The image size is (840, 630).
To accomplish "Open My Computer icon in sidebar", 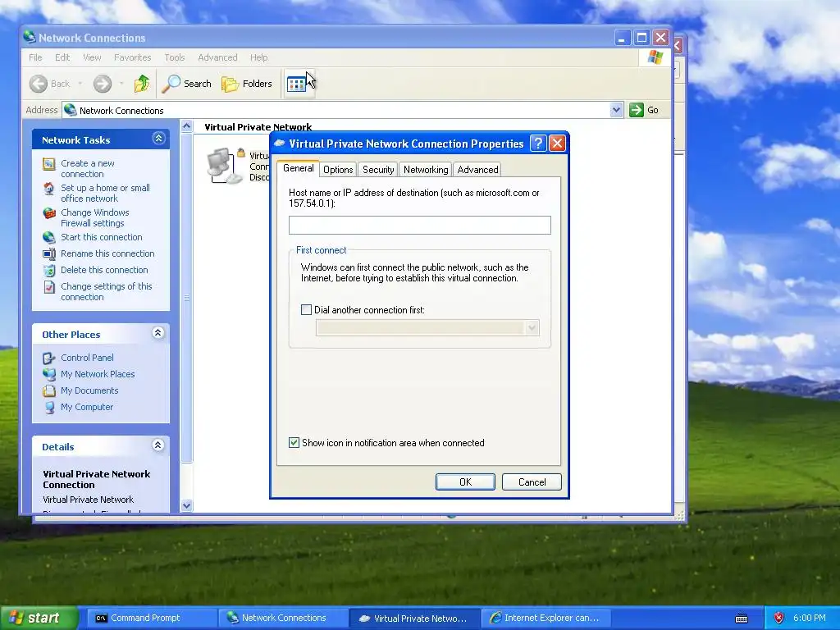I will click(48, 408).
